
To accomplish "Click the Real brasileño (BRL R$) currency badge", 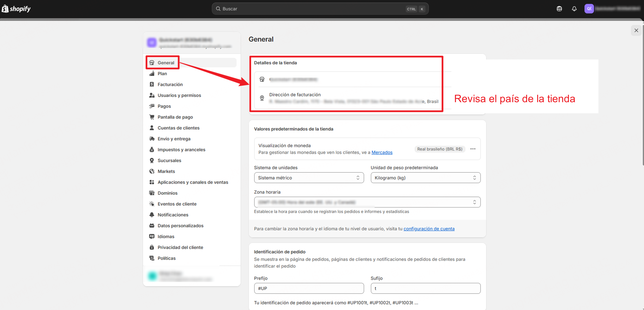I will [439, 149].
